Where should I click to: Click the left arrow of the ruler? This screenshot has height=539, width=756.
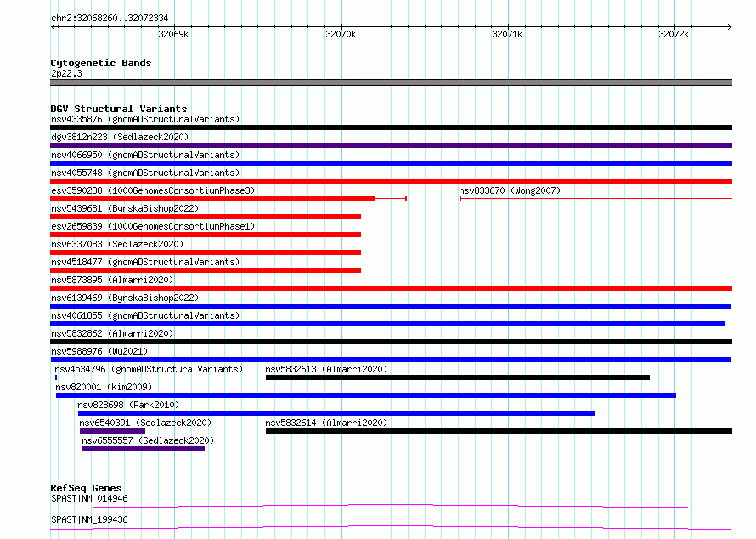54,26
